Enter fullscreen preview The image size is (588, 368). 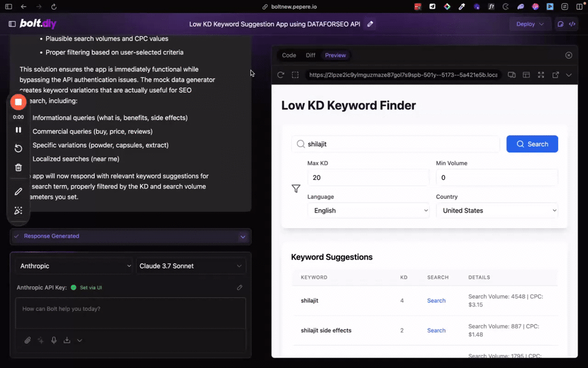point(541,75)
